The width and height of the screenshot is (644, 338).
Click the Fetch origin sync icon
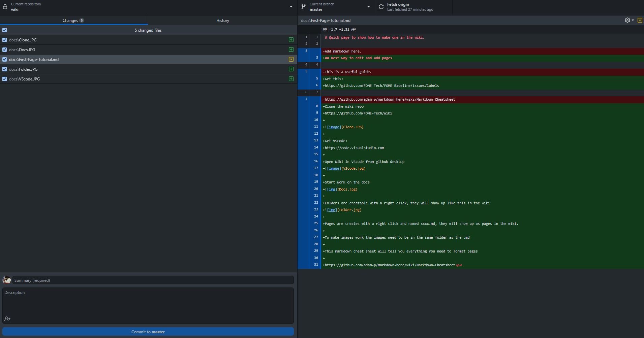(x=381, y=7)
